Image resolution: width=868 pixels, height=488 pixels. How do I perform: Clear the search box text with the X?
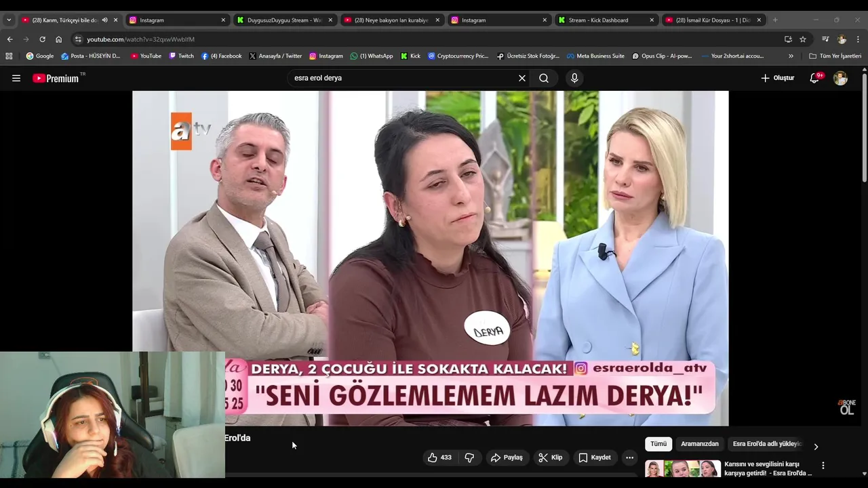522,78
